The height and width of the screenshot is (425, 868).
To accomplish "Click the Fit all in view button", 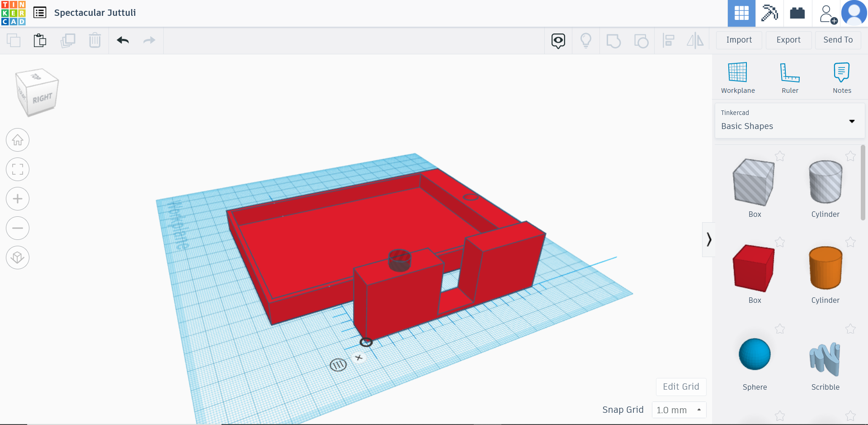I will pos(18,169).
